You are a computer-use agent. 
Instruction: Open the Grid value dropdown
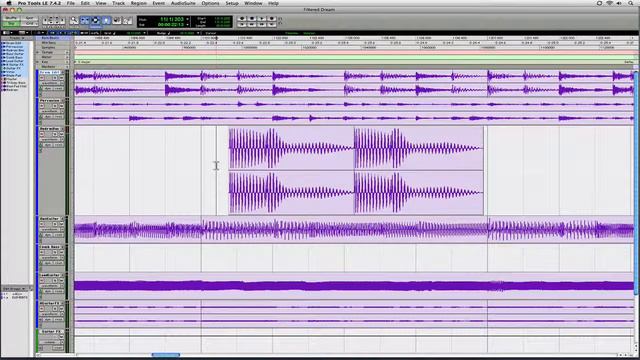coord(144,33)
